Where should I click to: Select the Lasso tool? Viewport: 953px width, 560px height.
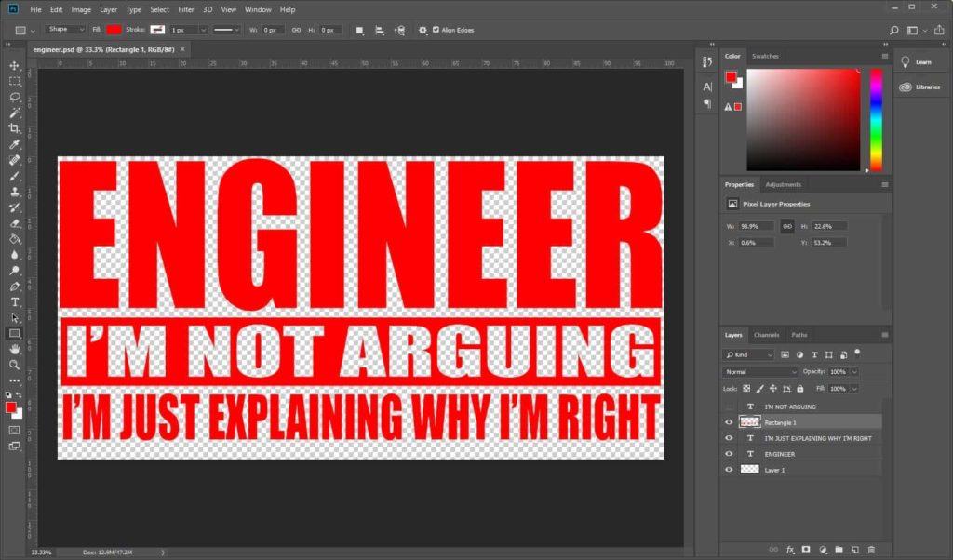pyautogui.click(x=15, y=97)
